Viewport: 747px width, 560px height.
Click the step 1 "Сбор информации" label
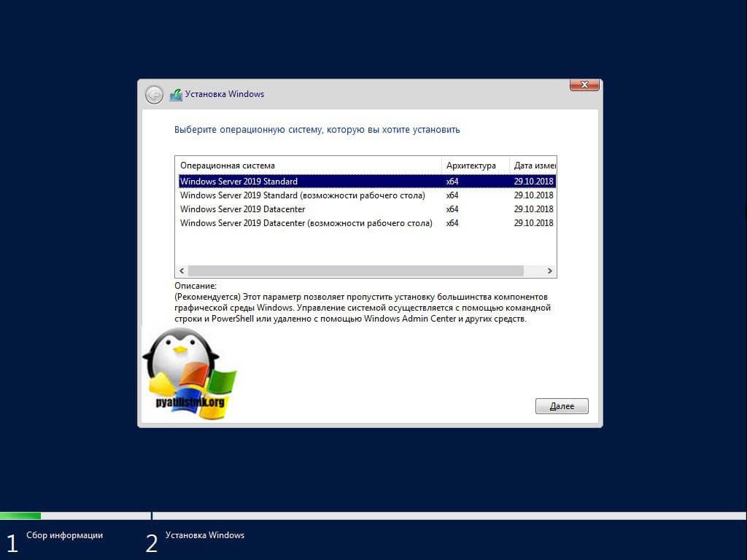tap(64, 535)
